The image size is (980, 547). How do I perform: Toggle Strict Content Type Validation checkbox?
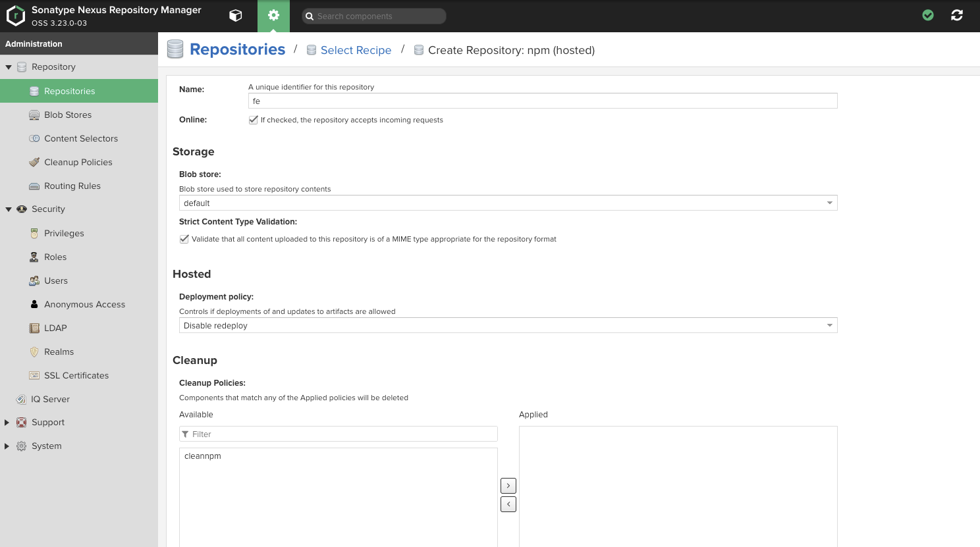click(x=184, y=239)
